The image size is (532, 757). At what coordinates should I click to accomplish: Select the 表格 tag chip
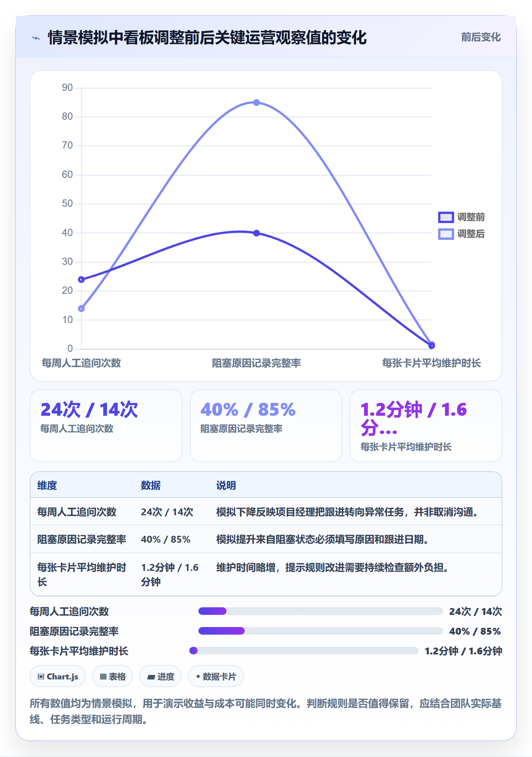[112, 676]
